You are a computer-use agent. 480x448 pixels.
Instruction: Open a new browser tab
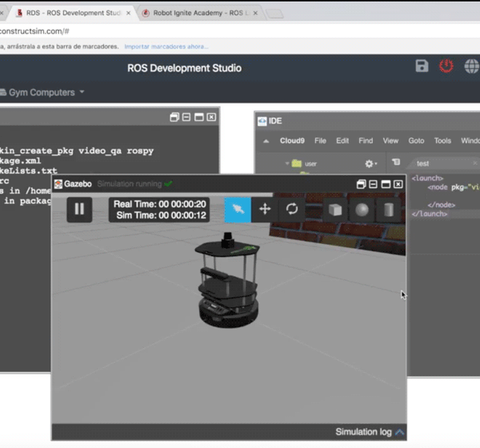(274, 14)
